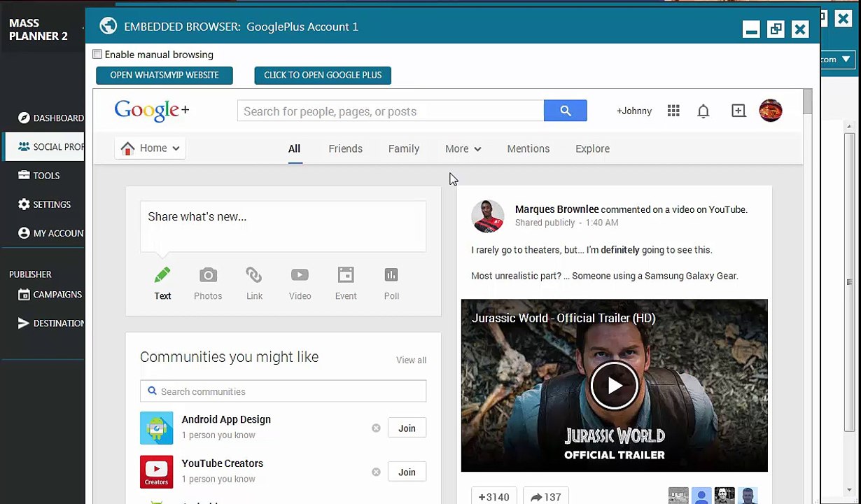Open the Google apps grid
Screen dimensions: 861x504
(x=673, y=111)
